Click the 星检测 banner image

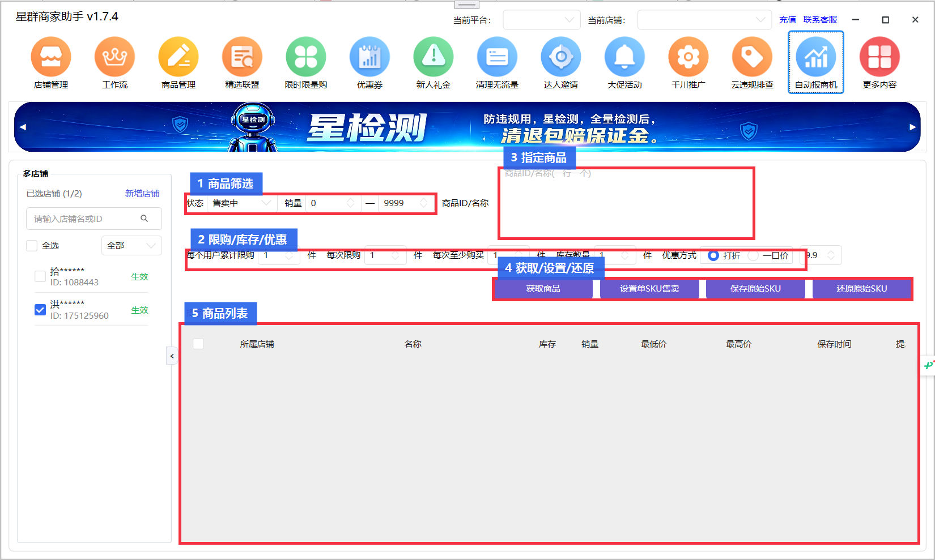point(467,127)
